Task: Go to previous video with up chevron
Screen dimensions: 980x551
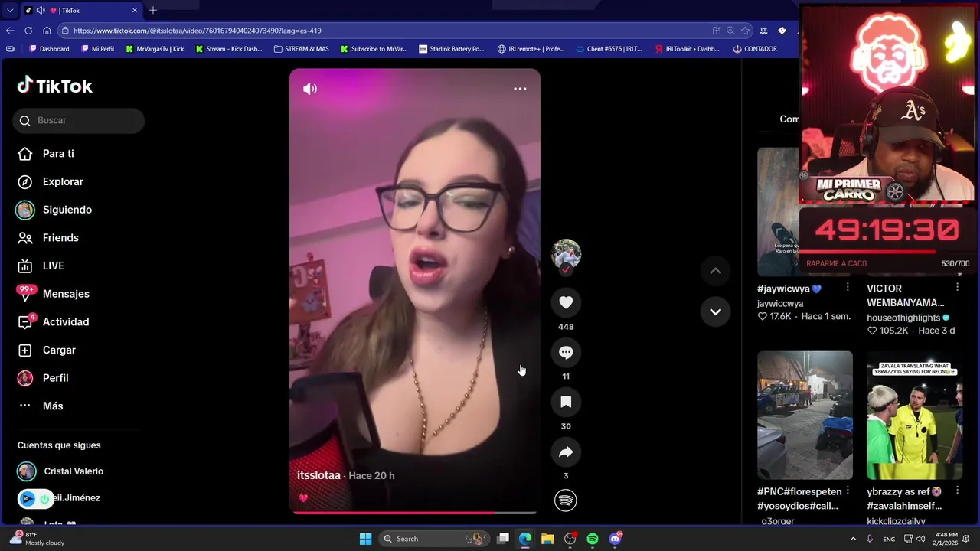Action: (x=715, y=271)
